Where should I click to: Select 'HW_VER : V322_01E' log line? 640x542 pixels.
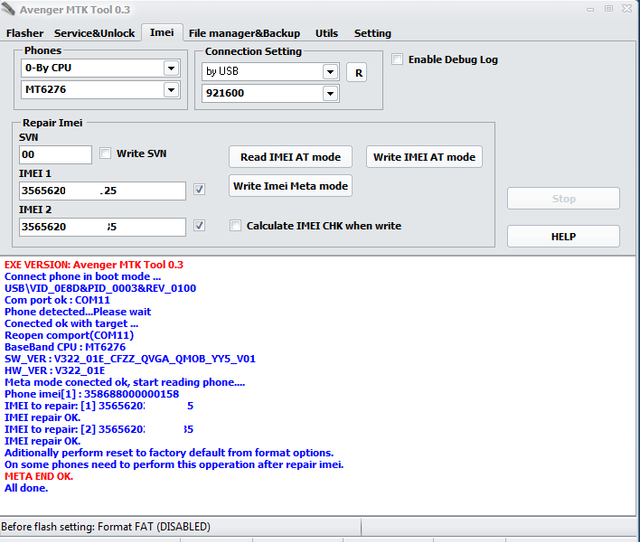pyautogui.click(x=55, y=371)
